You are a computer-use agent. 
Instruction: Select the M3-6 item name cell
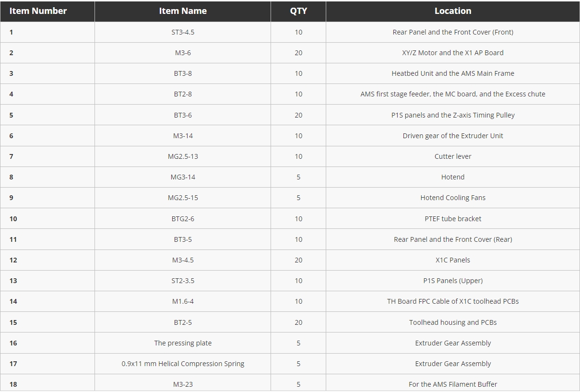tap(183, 53)
